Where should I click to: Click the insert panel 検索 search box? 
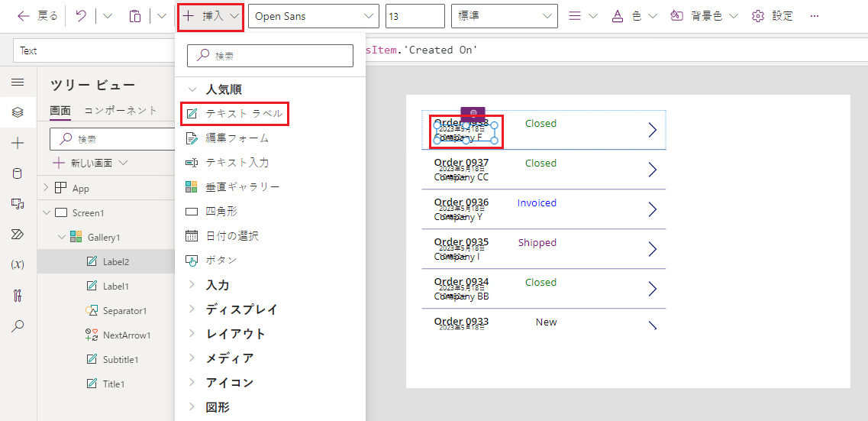pos(270,55)
